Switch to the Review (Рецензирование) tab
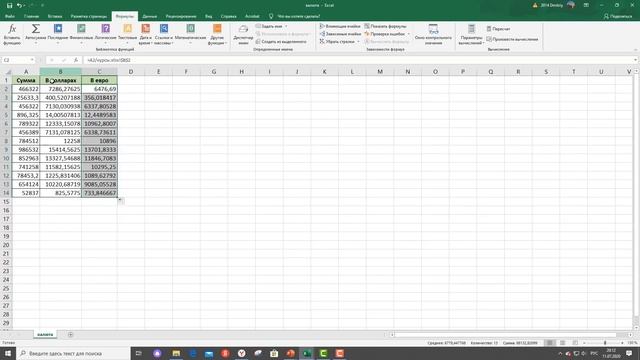This screenshot has height=360, width=640. click(x=181, y=16)
